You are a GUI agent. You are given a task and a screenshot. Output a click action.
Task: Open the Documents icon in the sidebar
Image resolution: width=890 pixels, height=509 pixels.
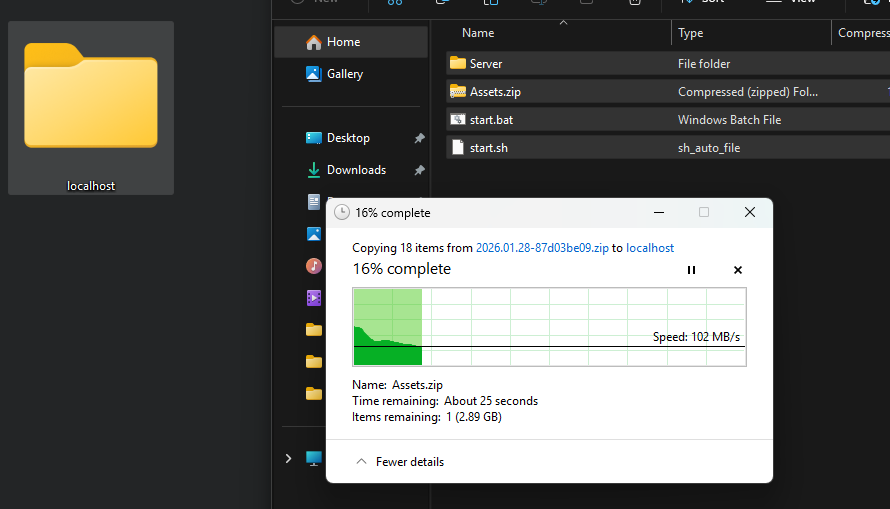[x=313, y=201]
